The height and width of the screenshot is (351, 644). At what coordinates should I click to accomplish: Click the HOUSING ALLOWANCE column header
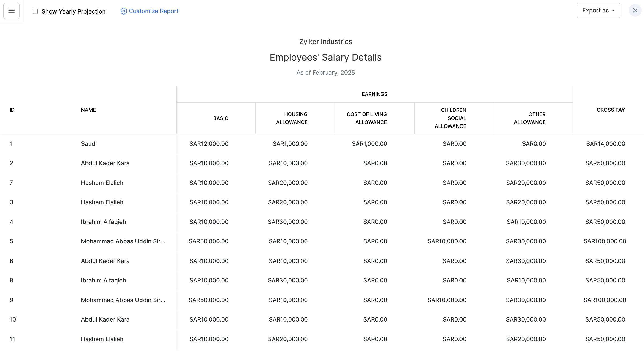(292, 118)
